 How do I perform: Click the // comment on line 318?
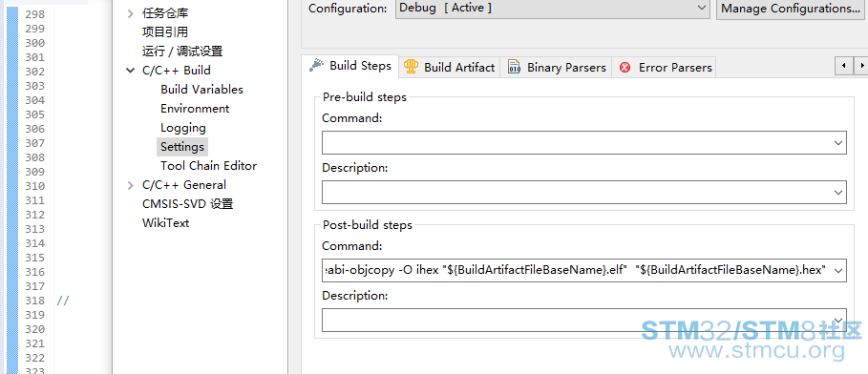(62, 301)
